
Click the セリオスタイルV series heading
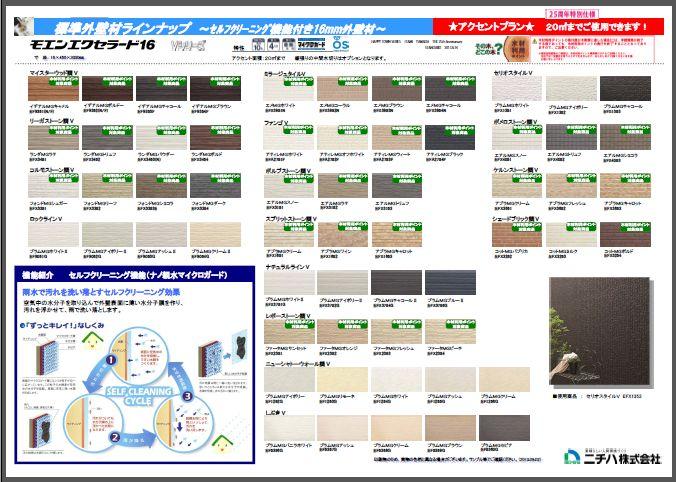[513, 73]
